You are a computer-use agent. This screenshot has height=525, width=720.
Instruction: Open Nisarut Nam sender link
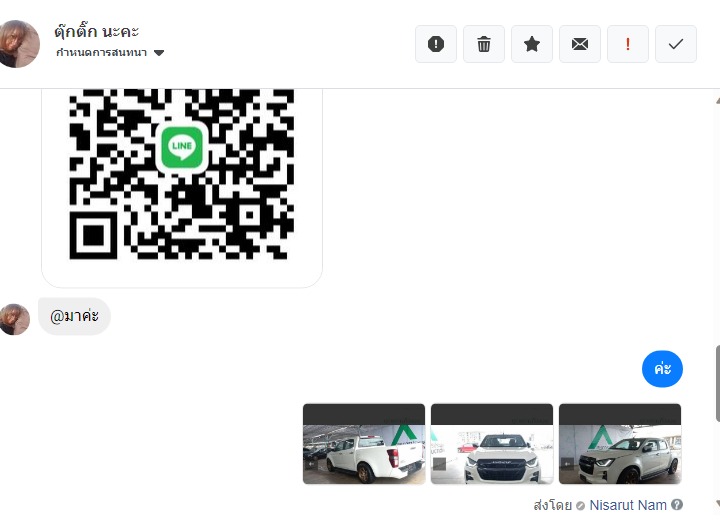628,505
